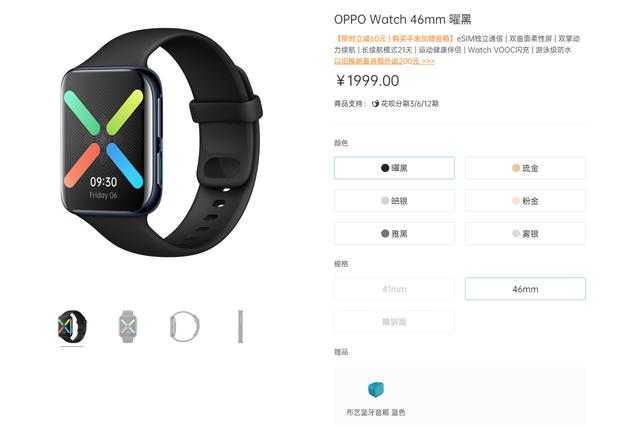
Task: Click the blue Bluetooth speaker gift icon
Action: [x=376, y=390]
